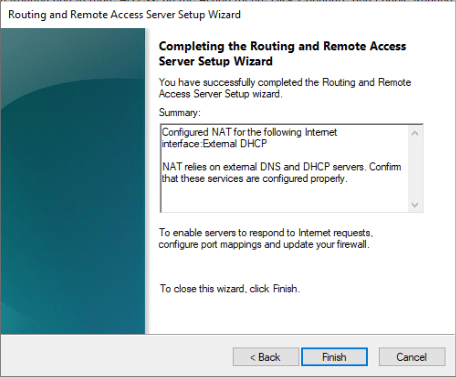The height and width of the screenshot is (377, 456).
Task: Click 'NAT relies on external DNS and DHCP servers' text
Action: point(263,167)
